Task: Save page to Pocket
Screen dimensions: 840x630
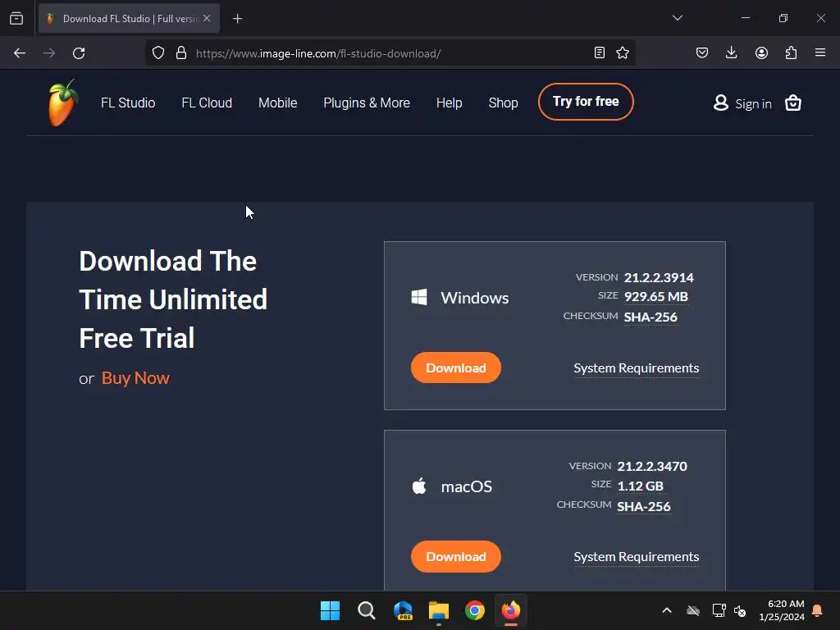Action: (x=702, y=52)
